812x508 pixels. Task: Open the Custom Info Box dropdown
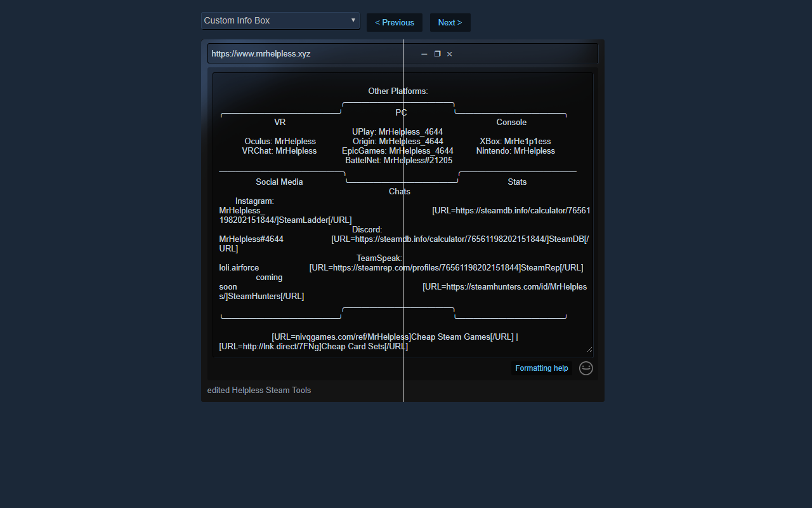[280, 21]
